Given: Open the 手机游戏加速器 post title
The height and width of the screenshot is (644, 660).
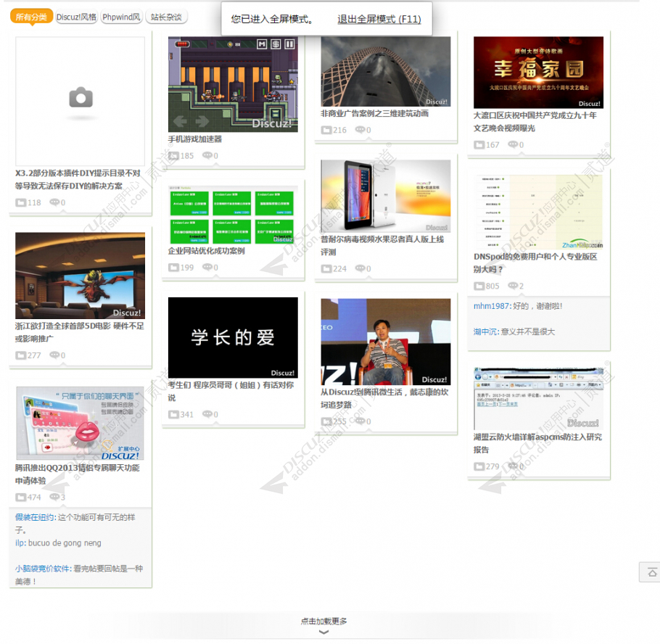Looking at the screenshot, I should coord(195,139).
